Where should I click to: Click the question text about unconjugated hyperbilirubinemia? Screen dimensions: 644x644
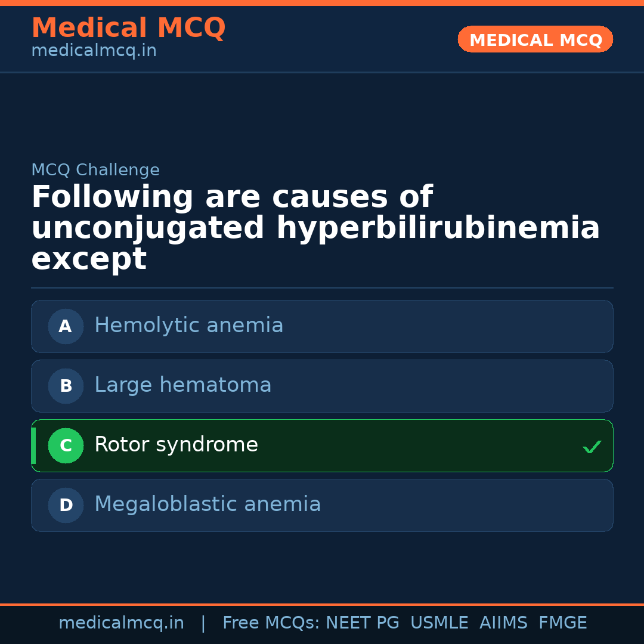(x=315, y=228)
